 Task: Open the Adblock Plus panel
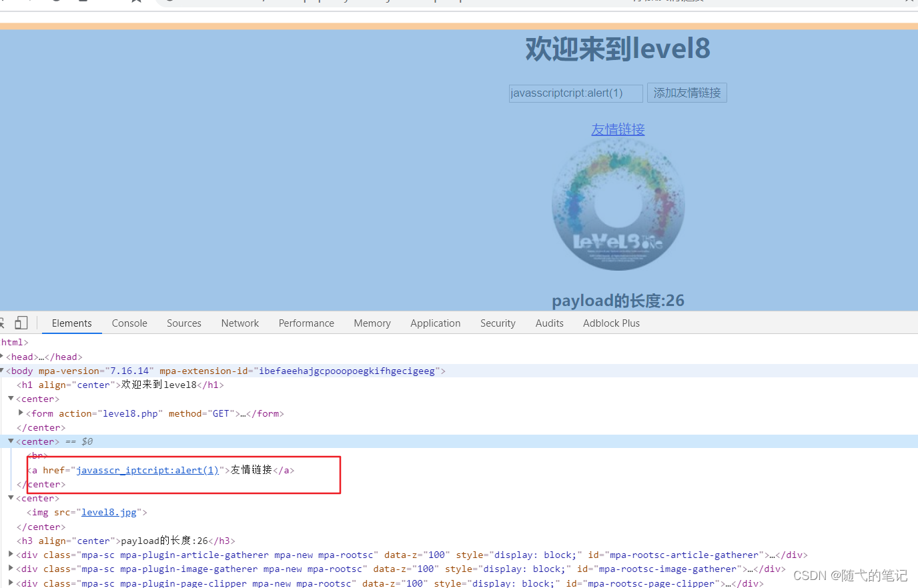pos(610,323)
